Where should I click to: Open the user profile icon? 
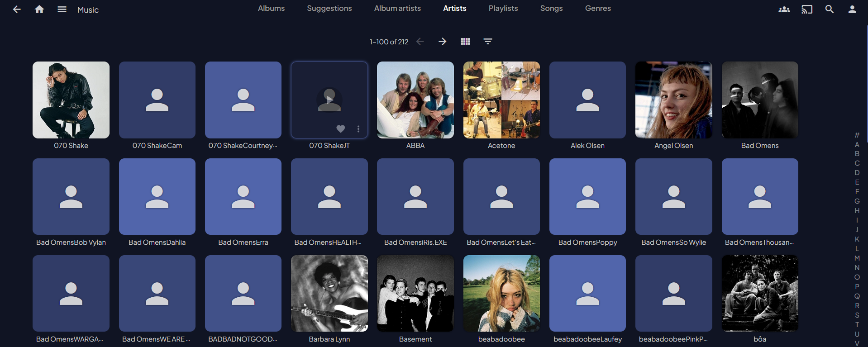(852, 10)
